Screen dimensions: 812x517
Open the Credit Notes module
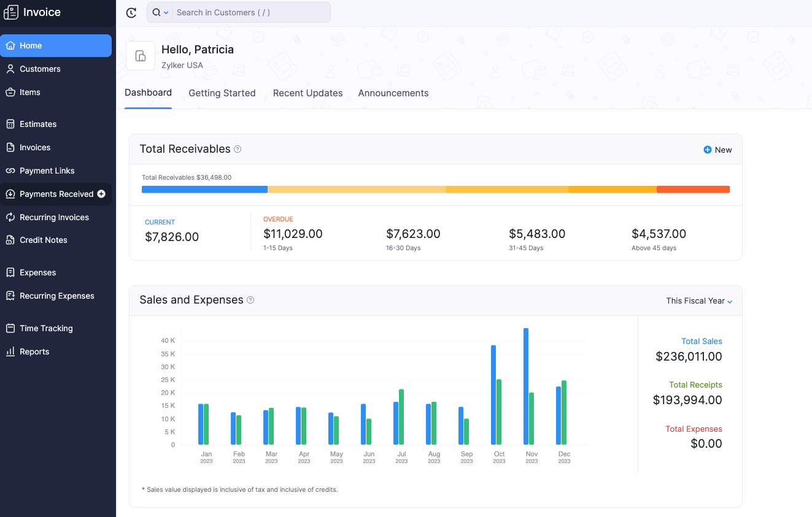coord(43,240)
